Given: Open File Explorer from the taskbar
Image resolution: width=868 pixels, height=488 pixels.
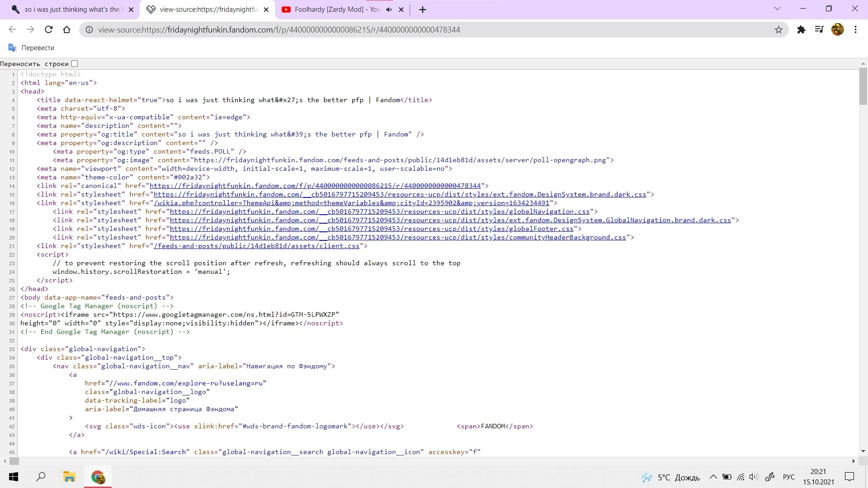Looking at the screenshot, I should pos(69,477).
